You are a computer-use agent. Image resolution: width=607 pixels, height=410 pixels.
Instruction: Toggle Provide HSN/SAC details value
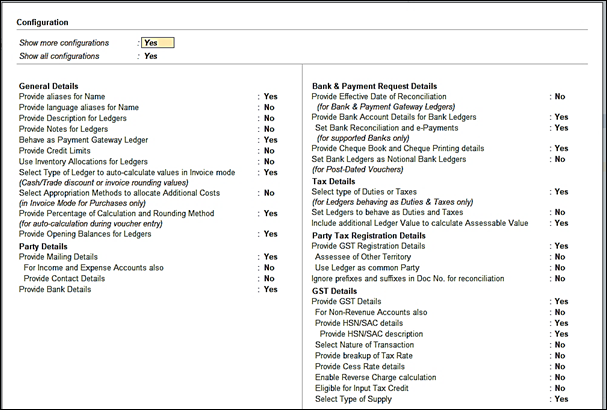pyautogui.click(x=561, y=323)
